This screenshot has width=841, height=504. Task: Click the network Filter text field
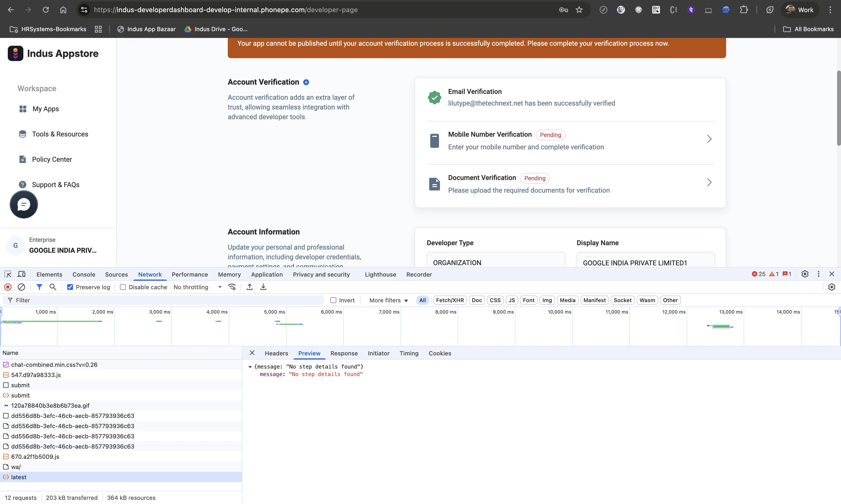(164, 300)
